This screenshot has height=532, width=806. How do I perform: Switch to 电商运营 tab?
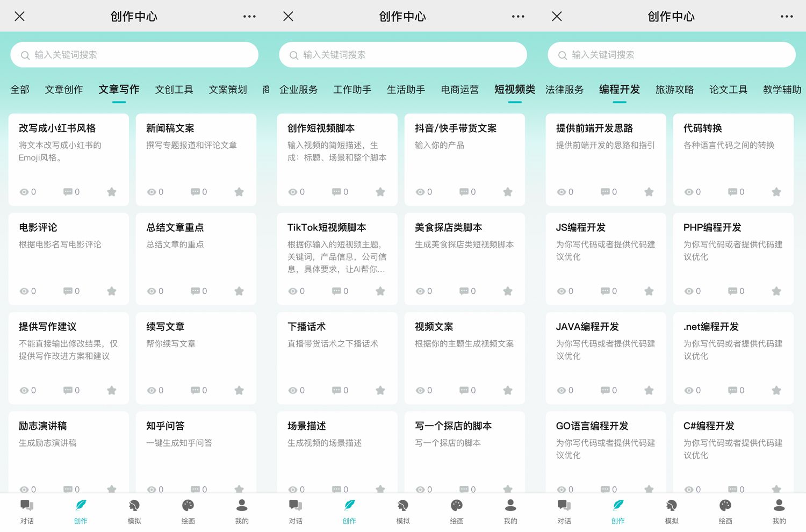pos(460,90)
